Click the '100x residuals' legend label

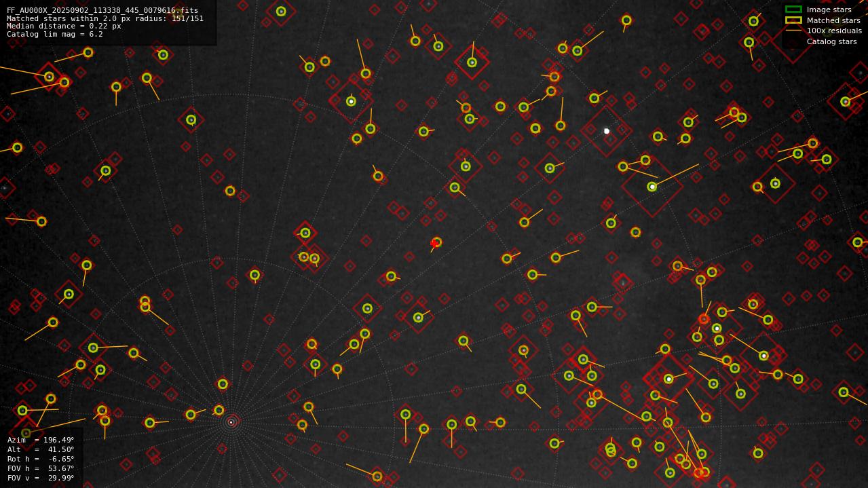(x=834, y=31)
